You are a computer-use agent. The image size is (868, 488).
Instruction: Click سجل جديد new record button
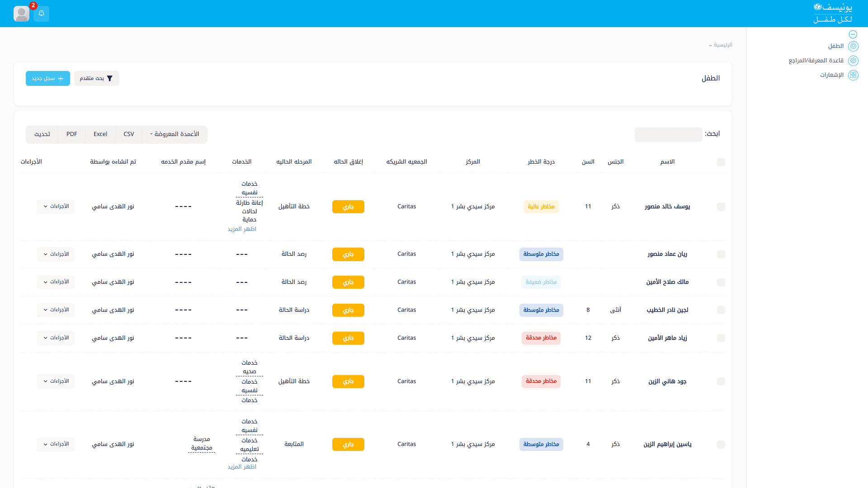[x=48, y=79]
